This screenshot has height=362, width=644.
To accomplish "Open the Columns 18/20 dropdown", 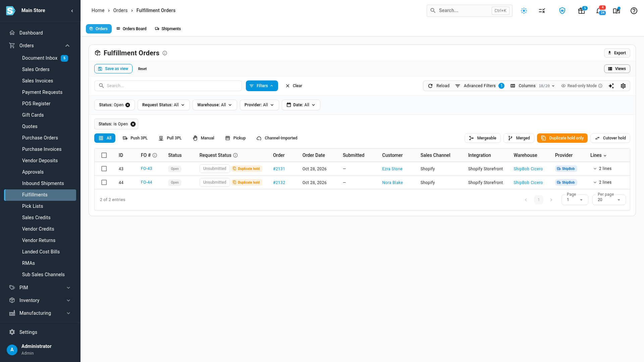I will coord(532,86).
